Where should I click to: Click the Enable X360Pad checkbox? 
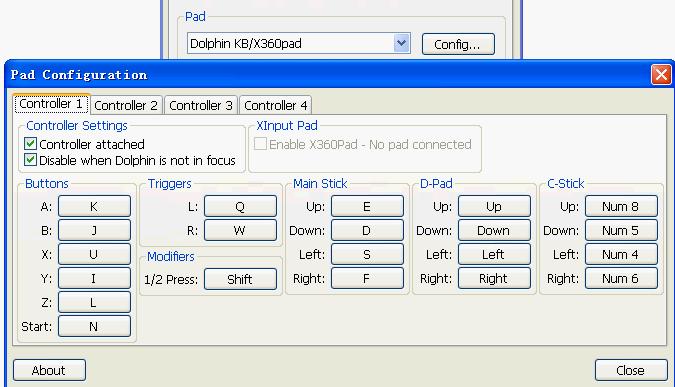tap(260, 144)
